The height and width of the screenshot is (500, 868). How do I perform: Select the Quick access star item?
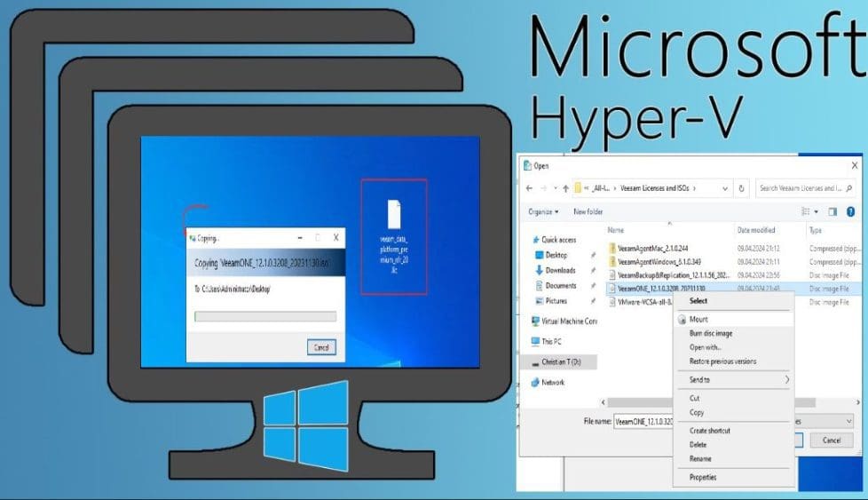(554, 240)
